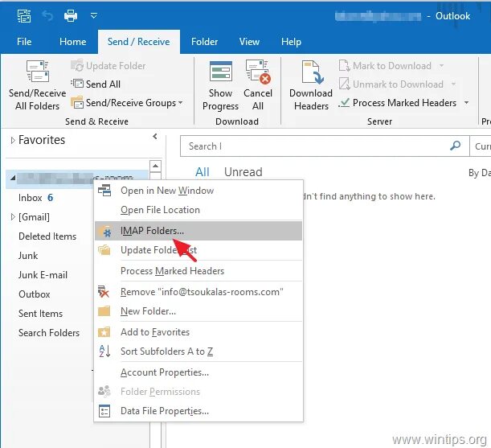This screenshot has height=448, width=491.
Task: Choose Data File Properties... menu item
Action: 198,411
